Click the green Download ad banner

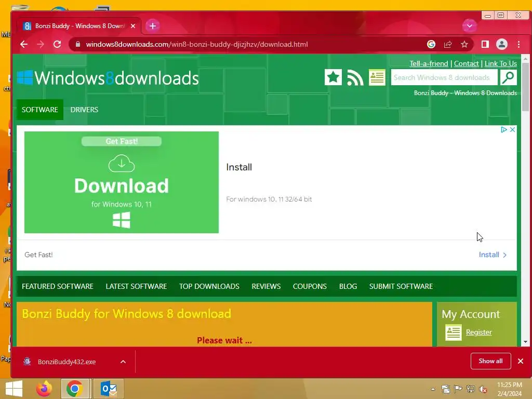(x=122, y=182)
